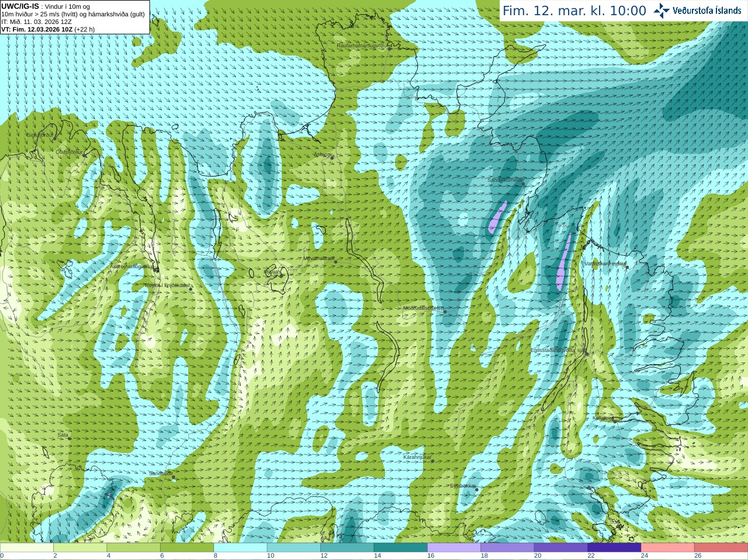748x560 pixels.
Task: Click the Sandbúðir station label
Action: click(160, 474)
